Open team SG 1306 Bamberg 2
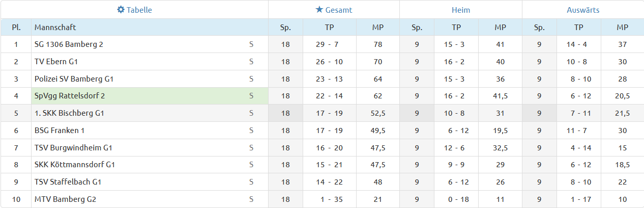Image resolution: width=644 pixels, height=208 pixels. click(69, 44)
